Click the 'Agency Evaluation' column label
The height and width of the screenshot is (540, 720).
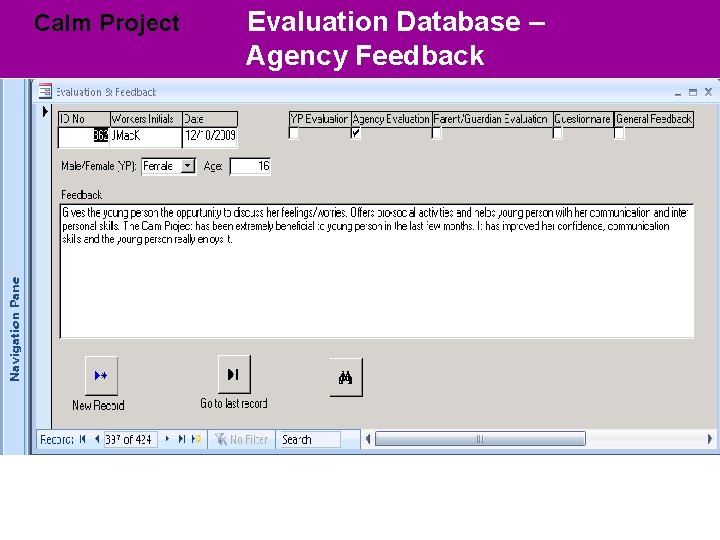pyautogui.click(x=391, y=119)
